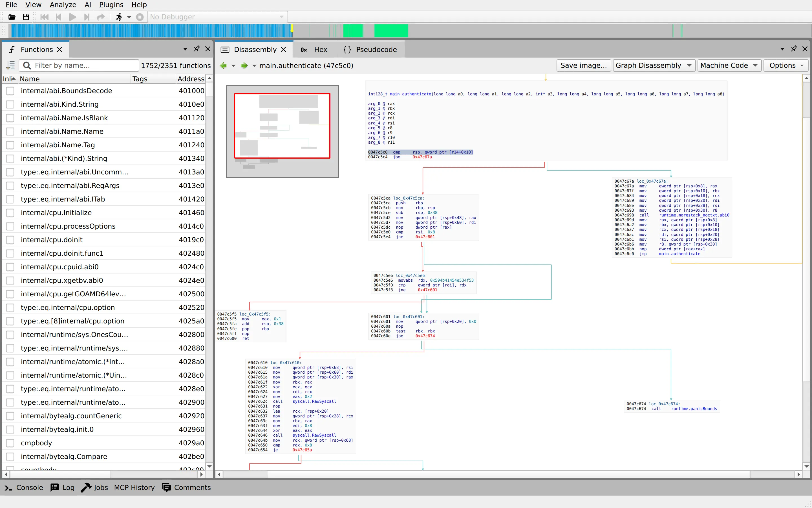Click the Console icon in bottom bar
812x508 pixels.
click(8, 487)
